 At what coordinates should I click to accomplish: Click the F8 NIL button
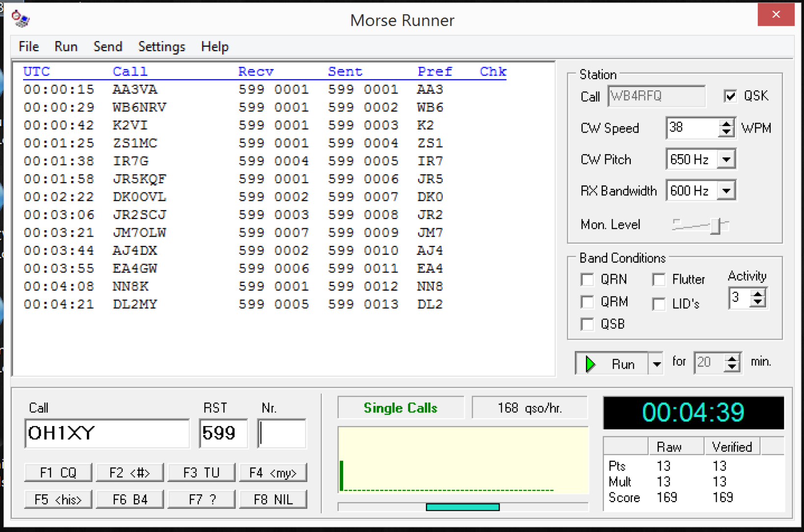coord(273,500)
